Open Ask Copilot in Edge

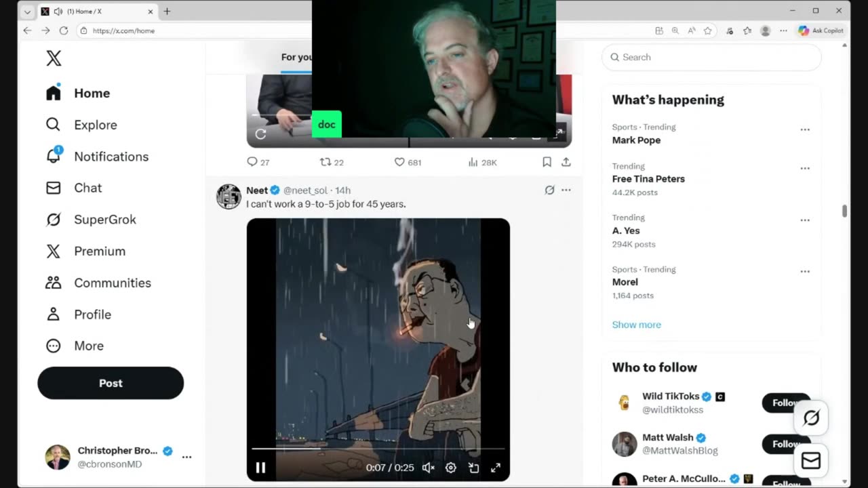821,30
